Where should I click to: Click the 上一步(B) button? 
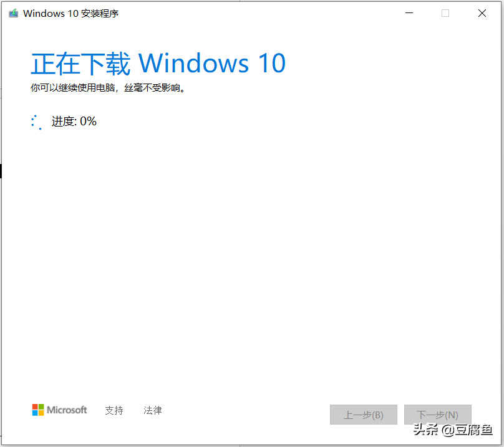pyautogui.click(x=364, y=415)
